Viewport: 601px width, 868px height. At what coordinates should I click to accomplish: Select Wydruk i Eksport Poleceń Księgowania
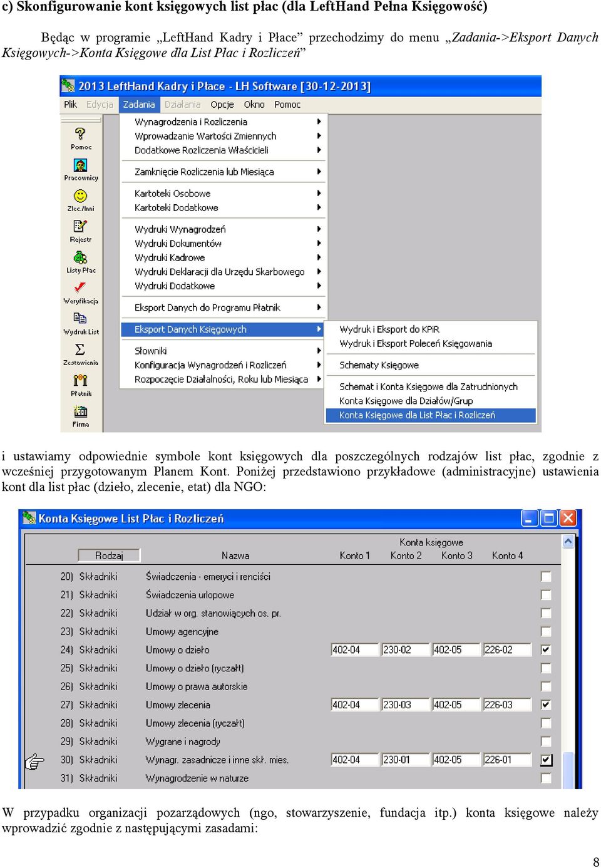coord(431,344)
